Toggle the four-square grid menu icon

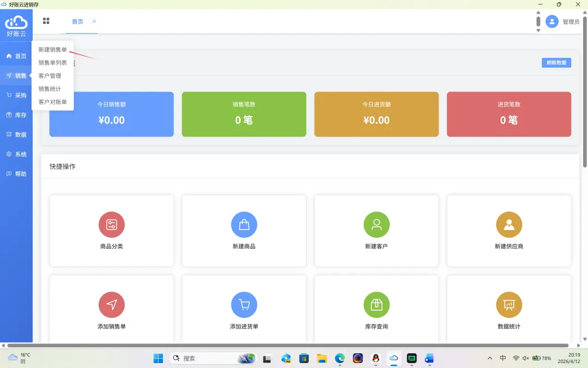click(x=46, y=21)
